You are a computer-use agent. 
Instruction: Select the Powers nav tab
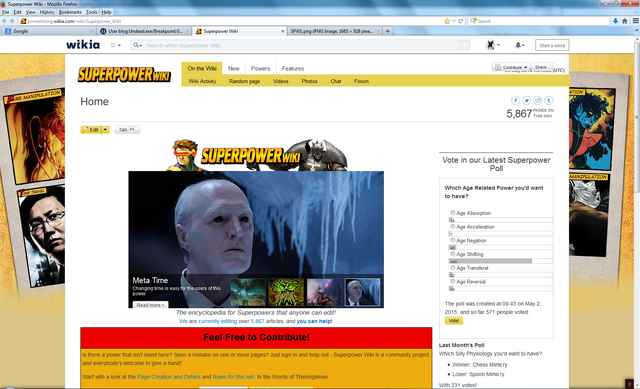260,69
